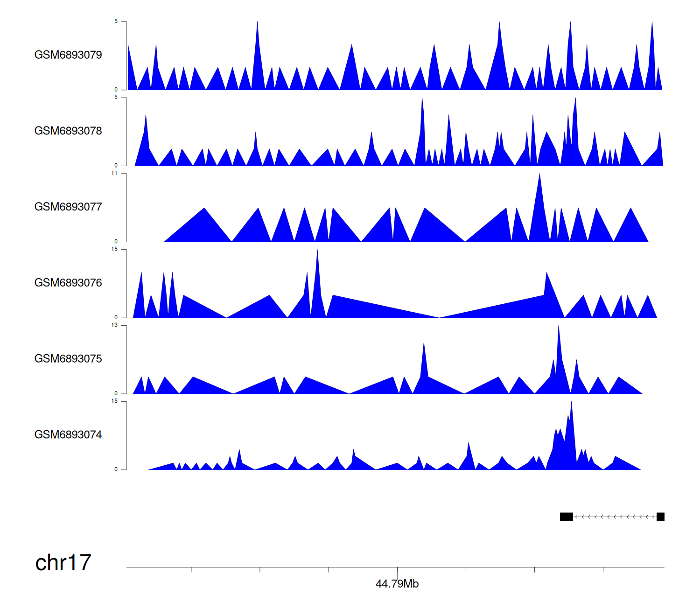Click the tick mark above 44.79Mb
Viewport: 700px width, 616px height.
click(397, 571)
